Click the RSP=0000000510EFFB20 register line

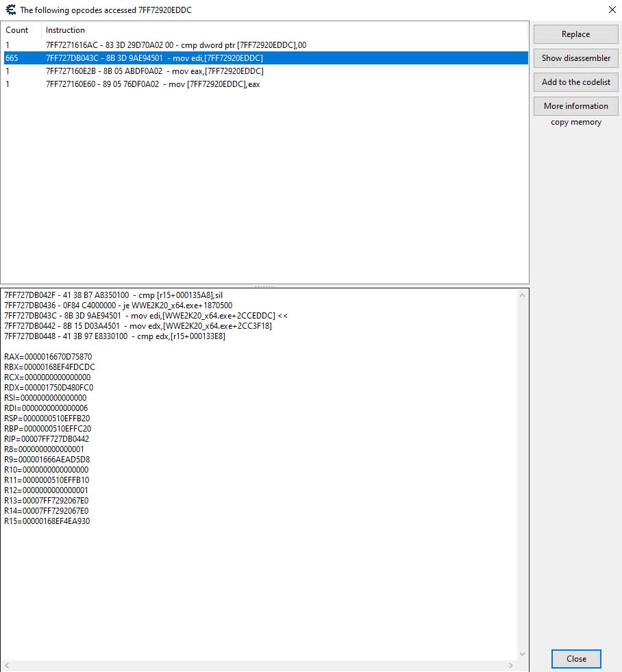coord(47,419)
